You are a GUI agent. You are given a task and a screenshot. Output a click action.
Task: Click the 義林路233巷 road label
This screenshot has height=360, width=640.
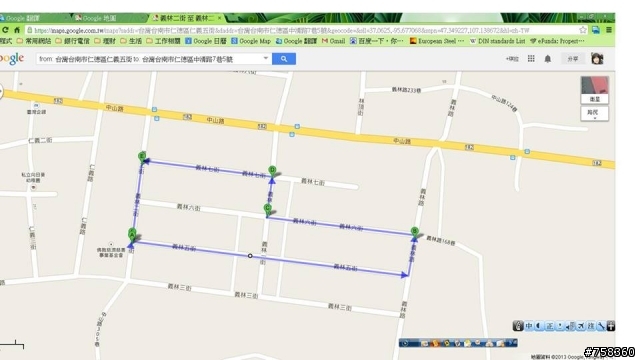click(406, 90)
